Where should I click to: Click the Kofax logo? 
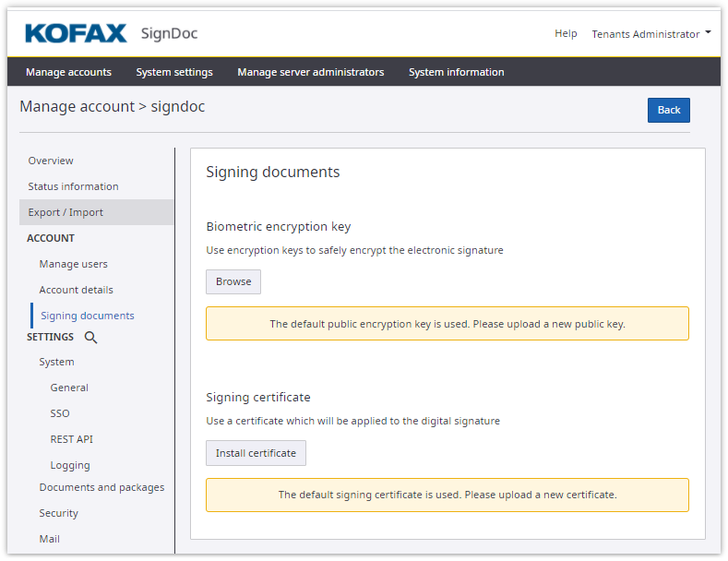pyautogui.click(x=76, y=34)
